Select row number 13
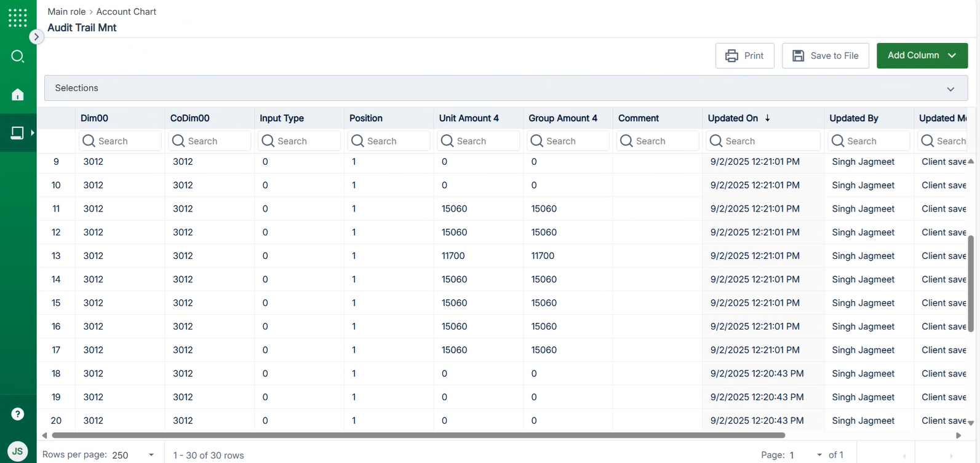980x463 pixels. (56, 256)
